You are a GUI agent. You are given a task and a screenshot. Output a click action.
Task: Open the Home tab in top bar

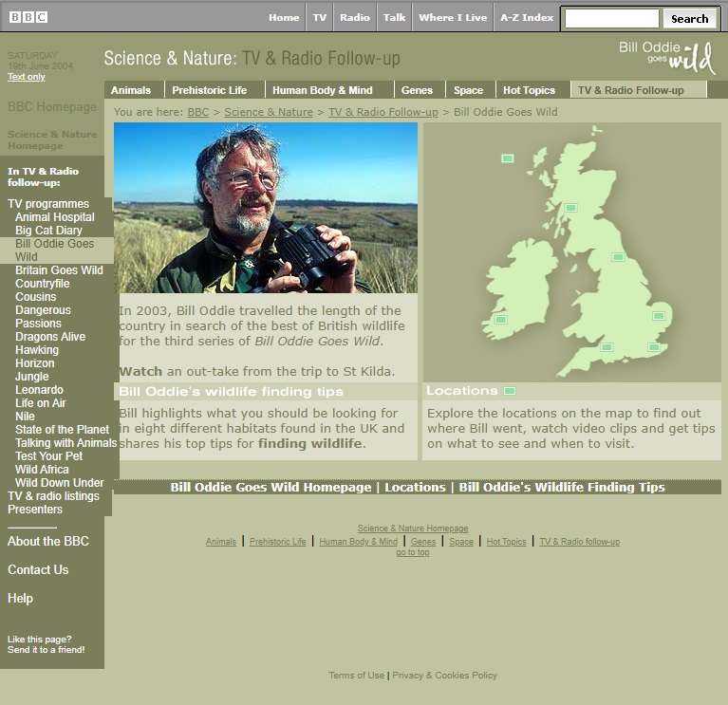(284, 18)
